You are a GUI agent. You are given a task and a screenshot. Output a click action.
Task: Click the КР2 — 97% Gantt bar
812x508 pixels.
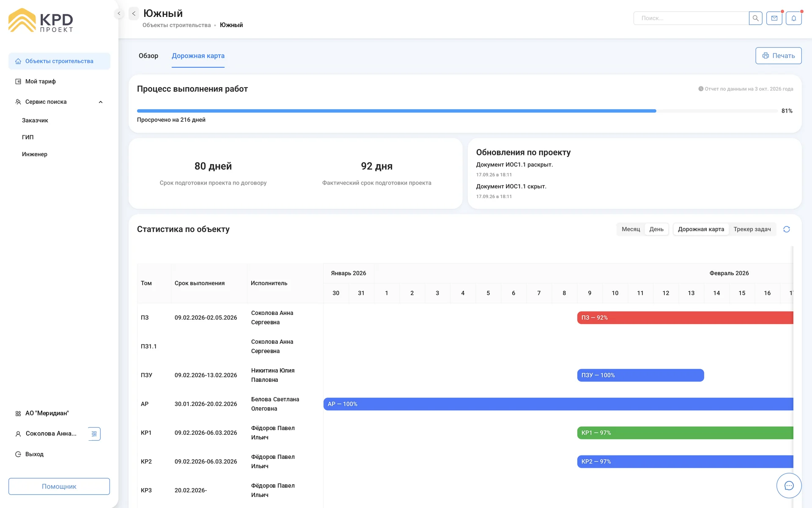685,461
